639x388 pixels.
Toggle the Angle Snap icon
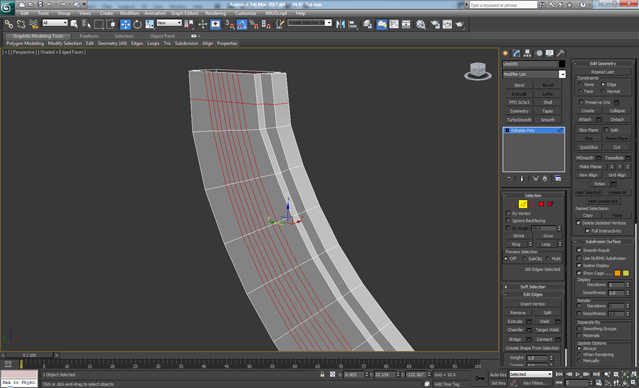(x=242, y=24)
